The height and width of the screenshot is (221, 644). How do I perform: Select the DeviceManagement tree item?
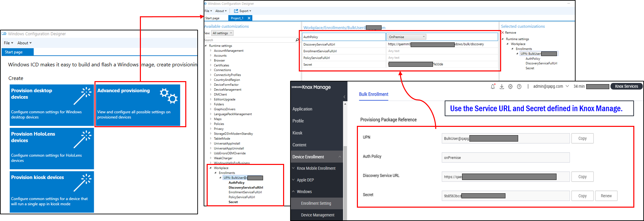point(228,90)
